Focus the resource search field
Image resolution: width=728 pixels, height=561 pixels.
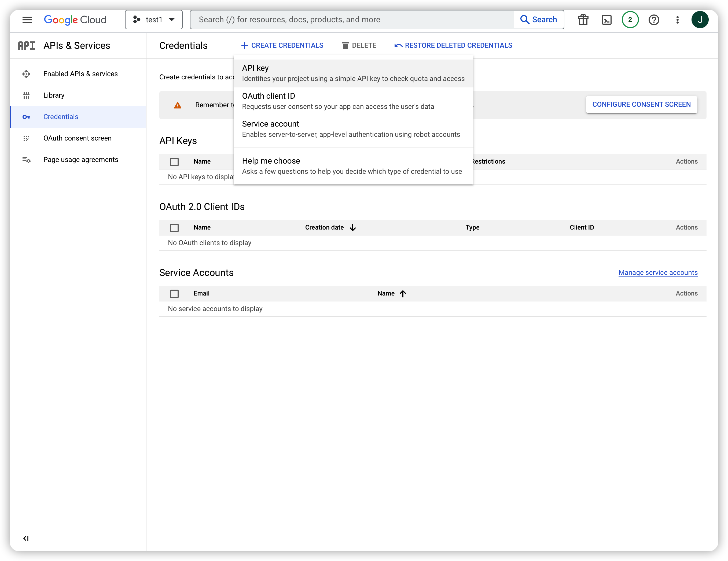point(352,20)
